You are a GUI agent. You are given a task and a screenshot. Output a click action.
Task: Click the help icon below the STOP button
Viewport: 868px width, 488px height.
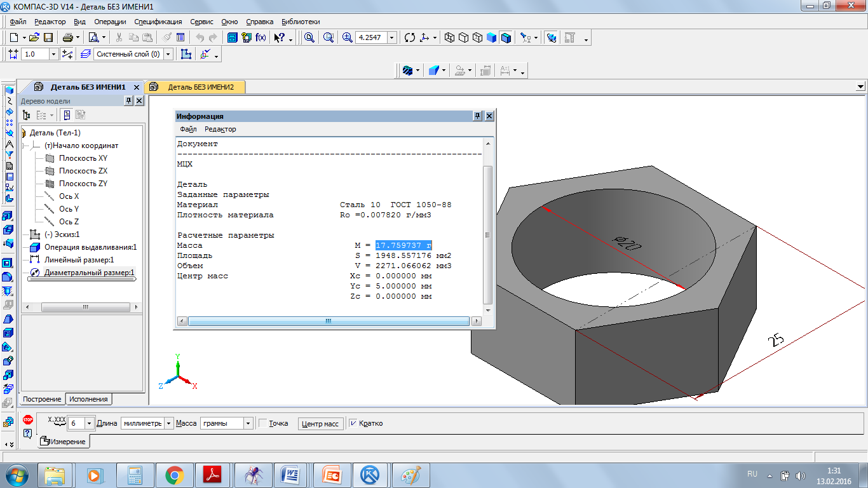28,433
